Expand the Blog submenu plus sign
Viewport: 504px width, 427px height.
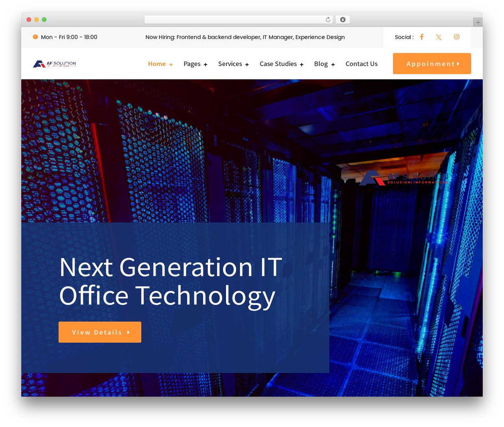tap(333, 65)
